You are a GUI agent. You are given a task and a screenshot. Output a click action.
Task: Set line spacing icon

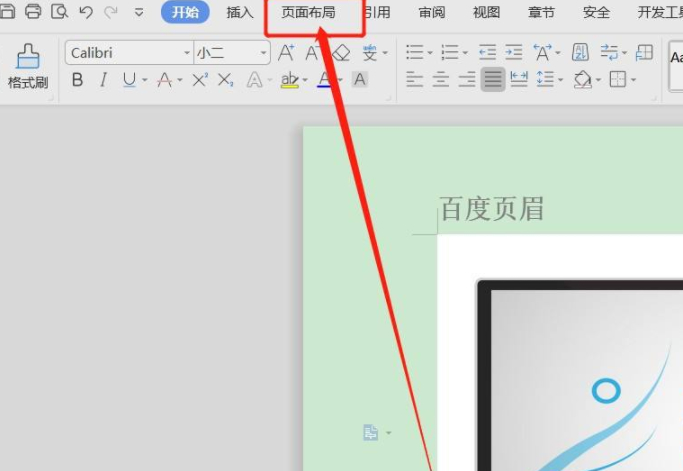pos(545,79)
